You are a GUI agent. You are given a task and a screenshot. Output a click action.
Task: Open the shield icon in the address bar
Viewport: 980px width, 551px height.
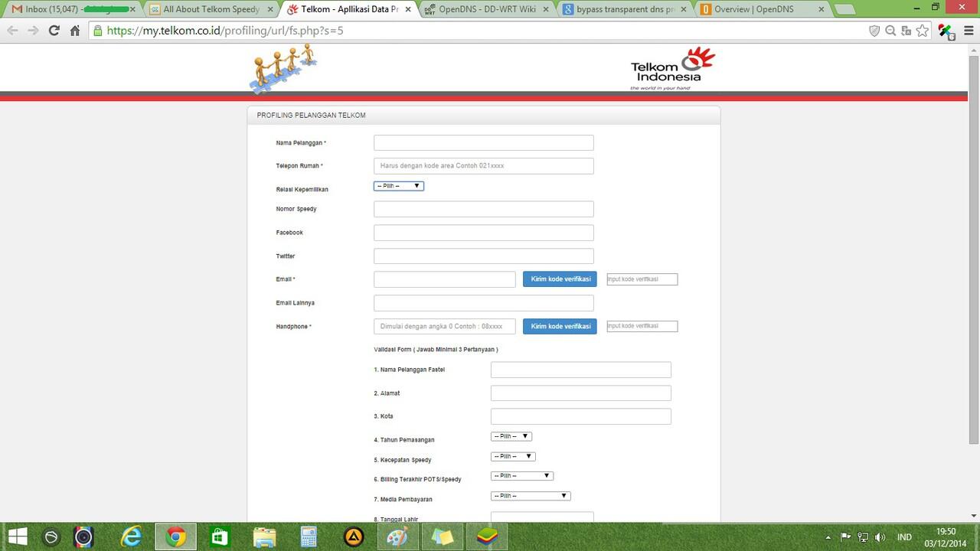(x=874, y=31)
